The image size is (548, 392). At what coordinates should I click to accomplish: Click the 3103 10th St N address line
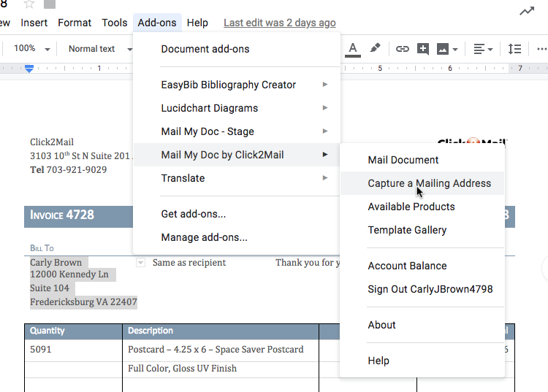(x=80, y=155)
